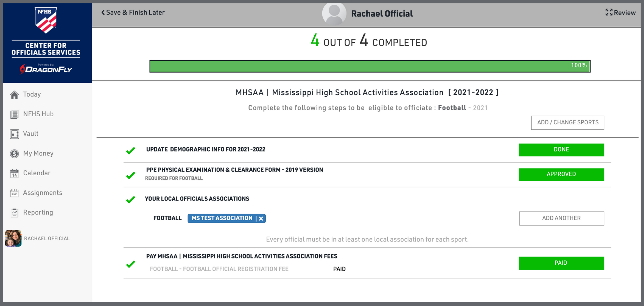Open the NFHS Hub document icon
644x306 pixels.
click(x=14, y=114)
